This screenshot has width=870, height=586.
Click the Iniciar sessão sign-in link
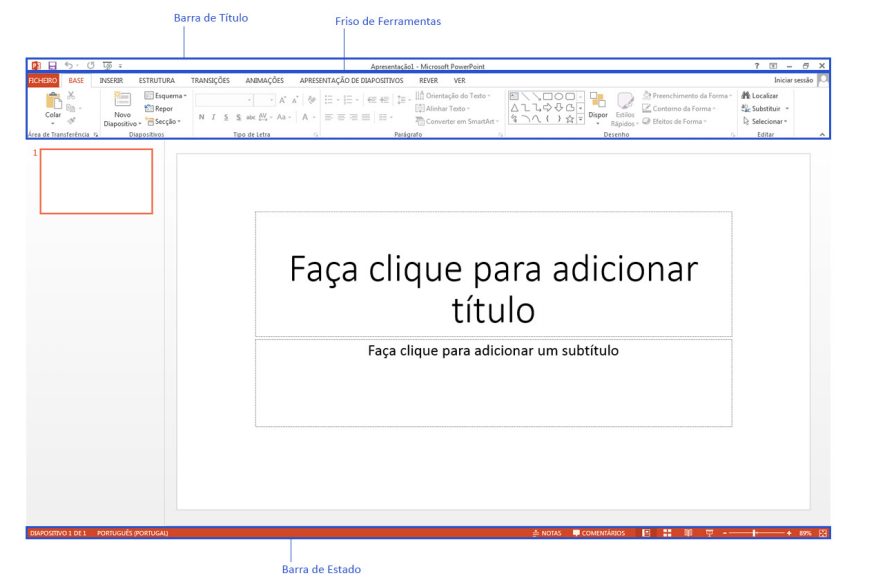point(792,80)
